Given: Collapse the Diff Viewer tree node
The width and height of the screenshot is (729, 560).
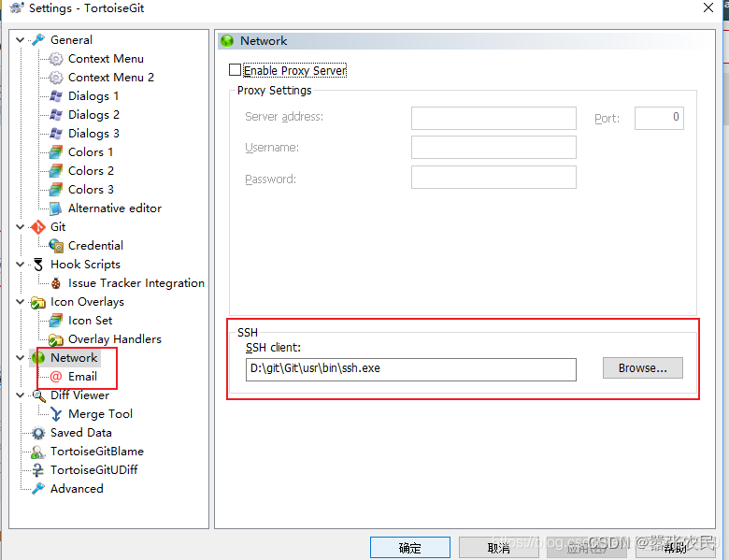Looking at the screenshot, I should (20, 395).
